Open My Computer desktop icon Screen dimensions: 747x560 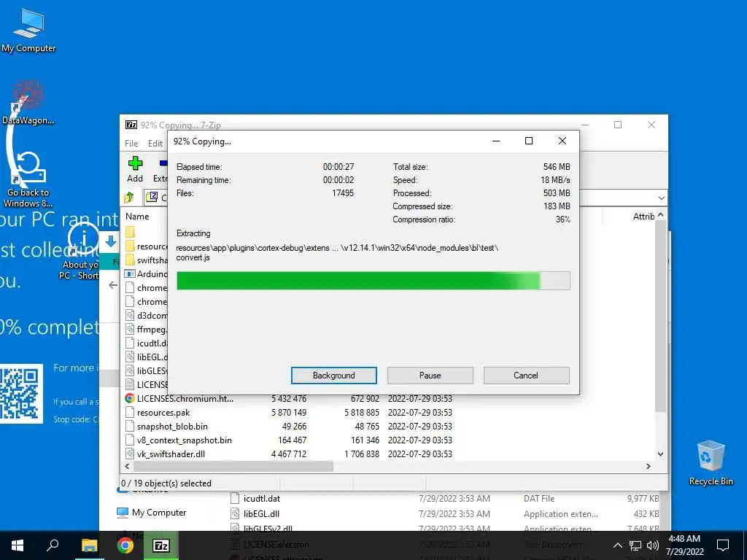pyautogui.click(x=28, y=31)
